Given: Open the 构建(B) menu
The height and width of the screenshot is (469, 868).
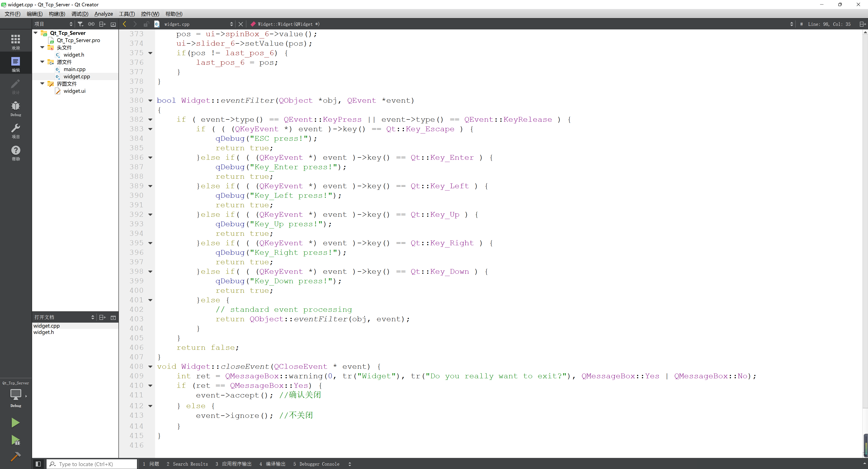Looking at the screenshot, I should coord(57,14).
